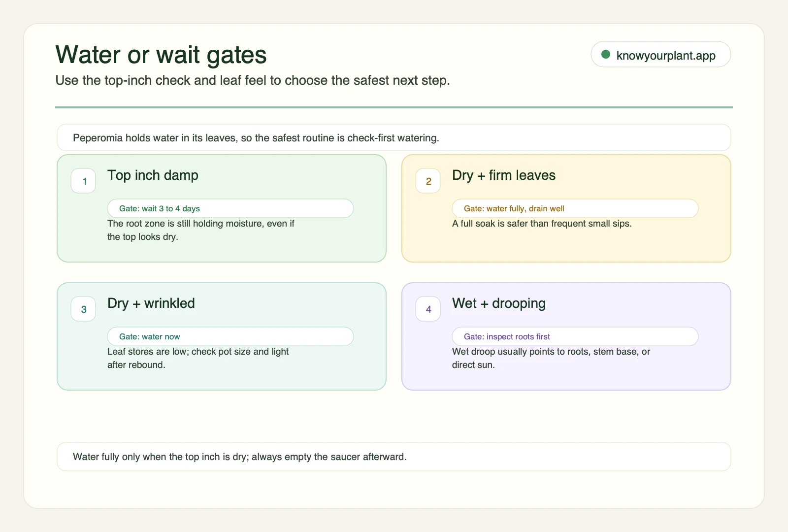
Task: Click the 'Dry + wrinkled' card heading
Action: click(151, 303)
